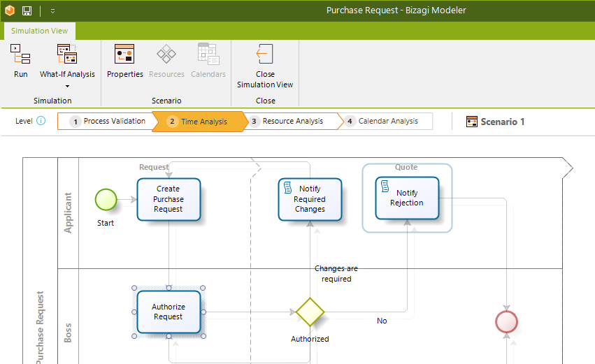
Task: Select the Notify Rejection task
Action: [x=407, y=198]
